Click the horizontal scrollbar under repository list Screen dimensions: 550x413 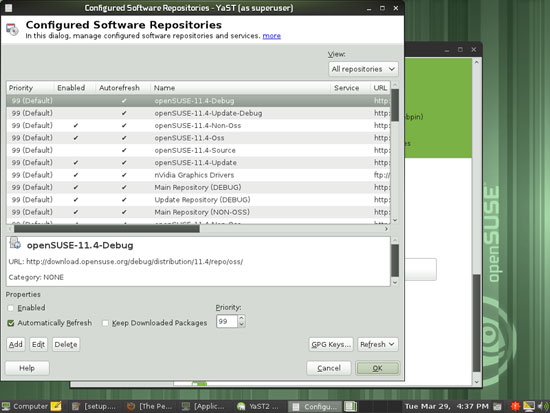point(198,229)
